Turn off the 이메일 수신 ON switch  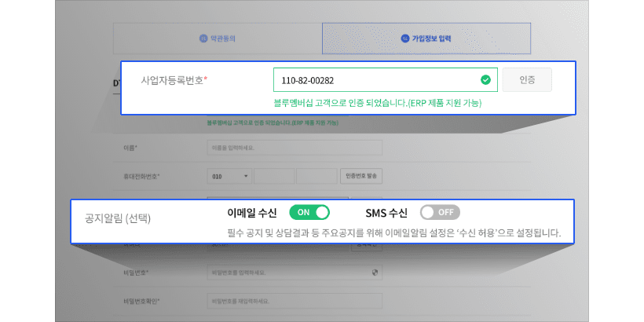[309, 212]
